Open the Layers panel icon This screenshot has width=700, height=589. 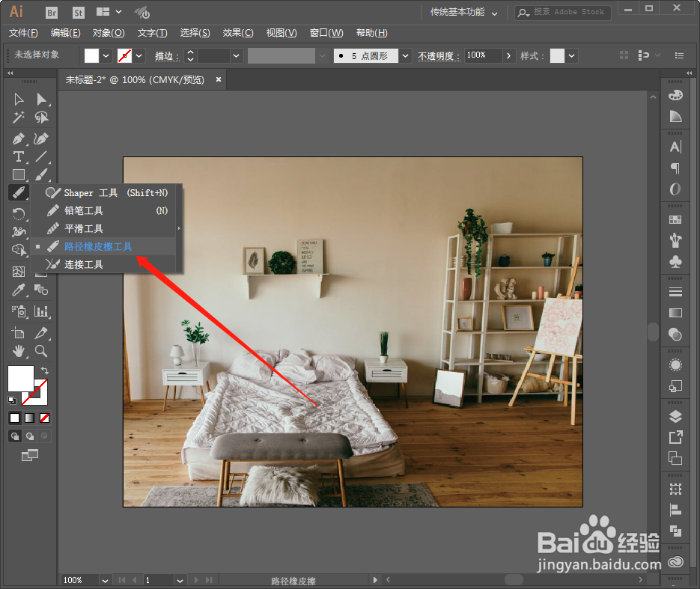[x=675, y=416]
